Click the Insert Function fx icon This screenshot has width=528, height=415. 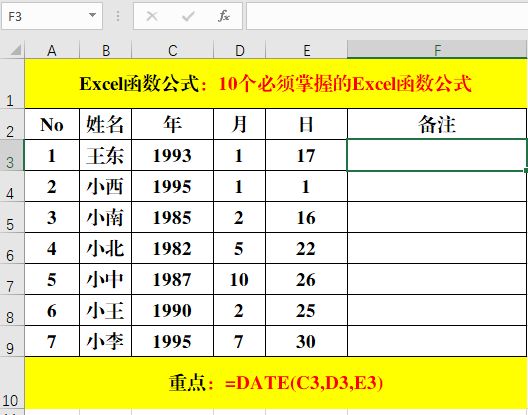click(x=224, y=16)
